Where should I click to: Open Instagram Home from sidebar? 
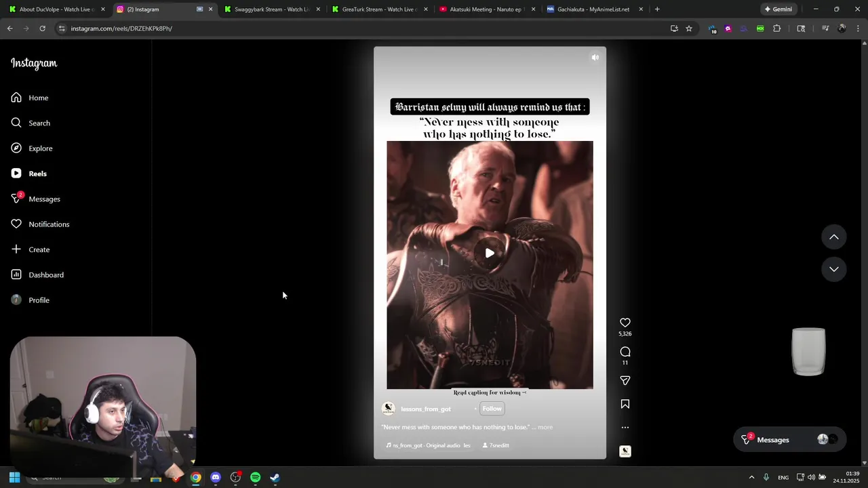coord(30,98)
